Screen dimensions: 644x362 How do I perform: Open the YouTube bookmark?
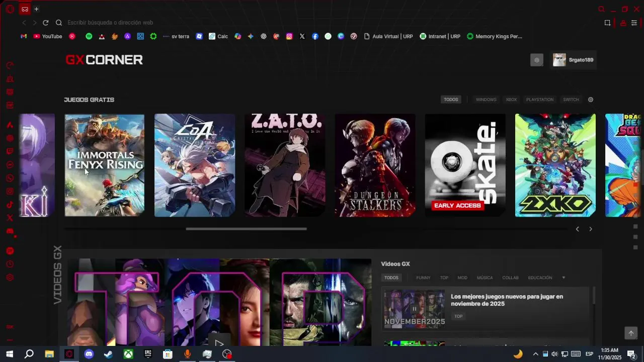[48, 36]
